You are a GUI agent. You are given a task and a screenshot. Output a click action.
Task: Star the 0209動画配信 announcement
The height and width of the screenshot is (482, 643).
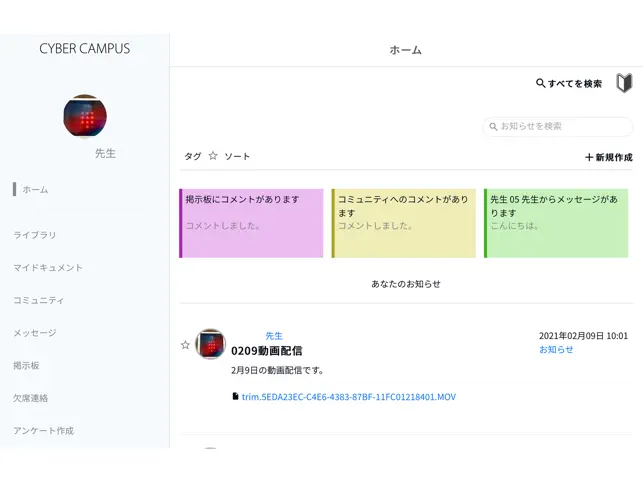(185, 345)
